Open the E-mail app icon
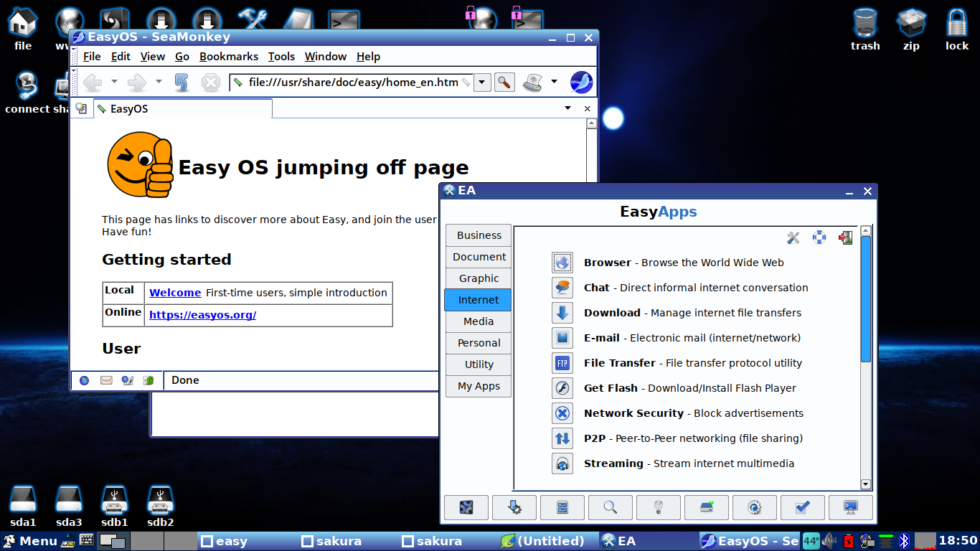980x551 pixels. 562,338
